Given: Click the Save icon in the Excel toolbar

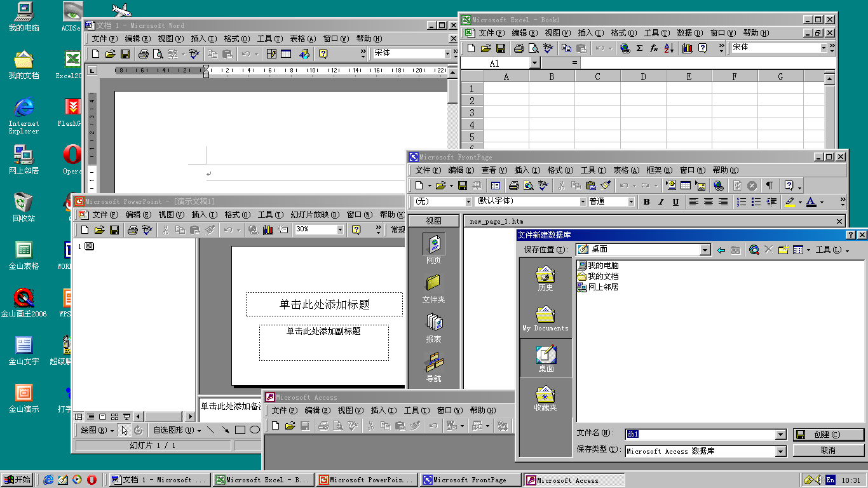Looking at the screenshot, I should click(501, 48).
